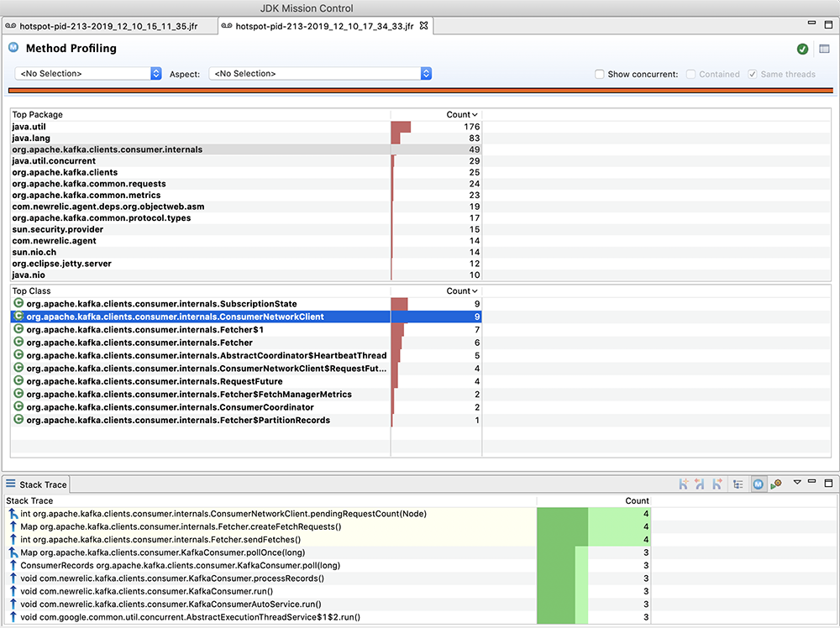This screenshot has width=840, height=628.
Task: Select the Stack Trace tab at bottom left
Action: click(x=41, y=484)
